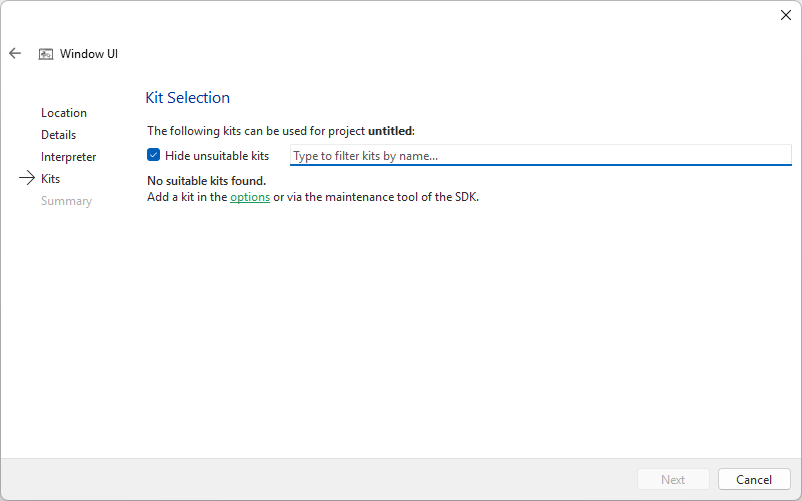Click the 'Hide unsuitable kits' label text
This screenshot has height=501, width=802.
217,156
